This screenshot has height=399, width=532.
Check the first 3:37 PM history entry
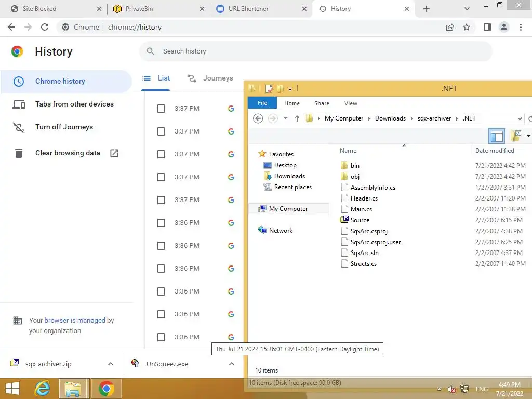click(x=161, y=109)
